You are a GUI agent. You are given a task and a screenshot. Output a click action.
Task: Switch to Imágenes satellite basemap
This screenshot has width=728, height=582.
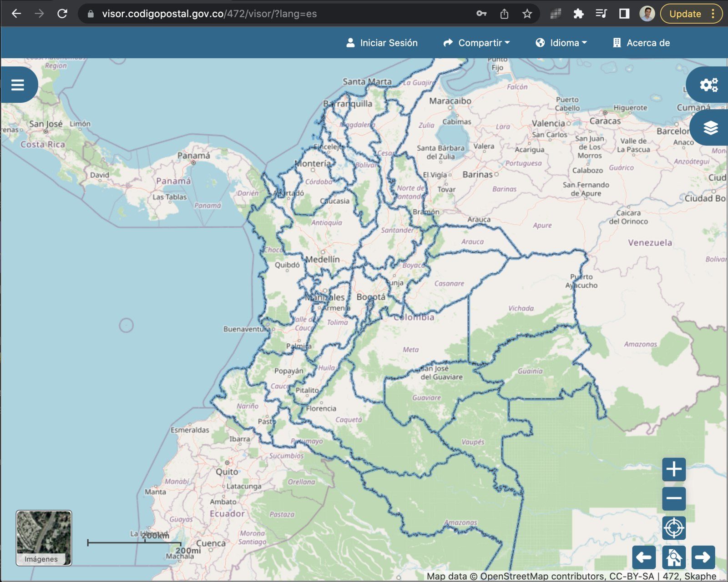pos(44,538)
